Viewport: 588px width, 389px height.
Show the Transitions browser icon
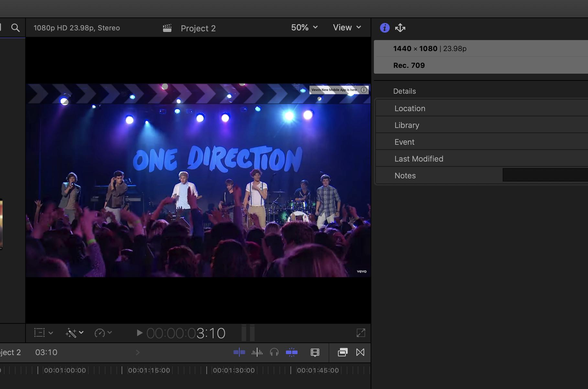pyautogui.click(x=360, y=352)
